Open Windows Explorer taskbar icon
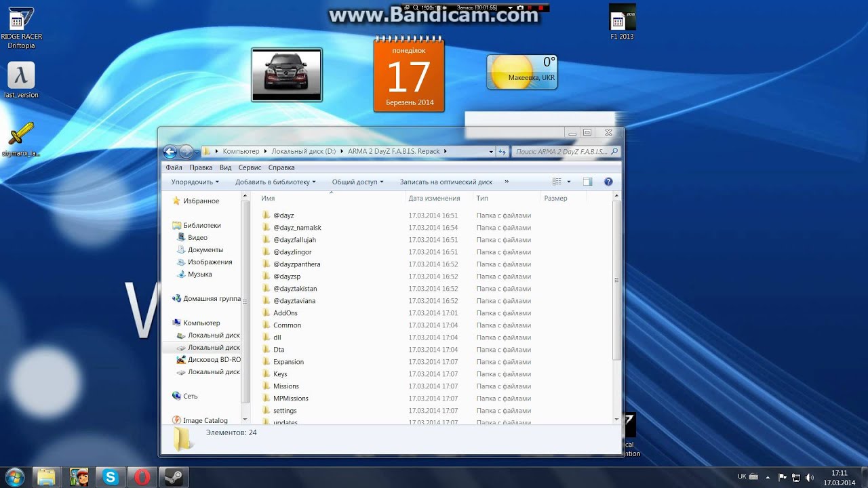Screen dimensions: 868x488 [x=45, y=477]
